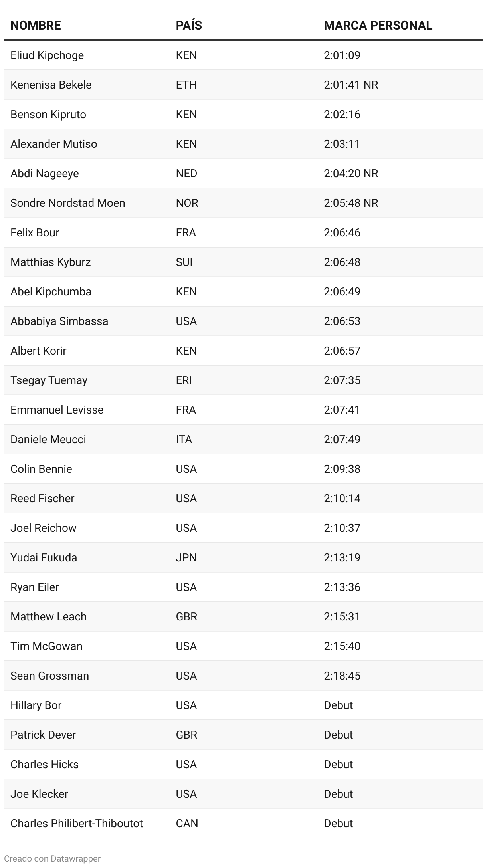Open the Creado con Datawrapper link

click(x=52, y=858)
